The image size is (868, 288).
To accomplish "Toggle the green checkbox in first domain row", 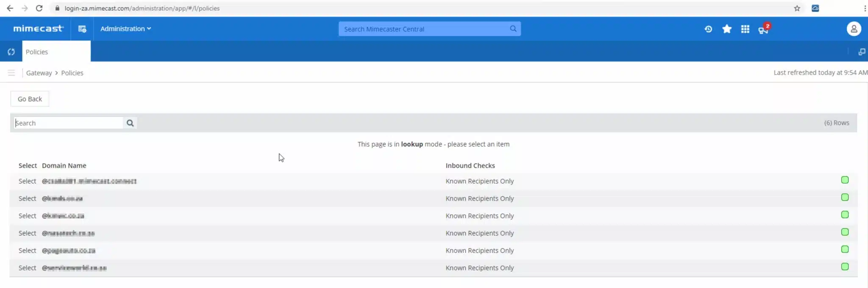I will click(845, 180).
